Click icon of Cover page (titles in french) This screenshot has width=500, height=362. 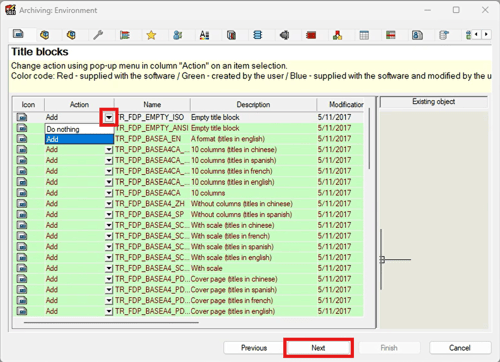tap(22, 300)
